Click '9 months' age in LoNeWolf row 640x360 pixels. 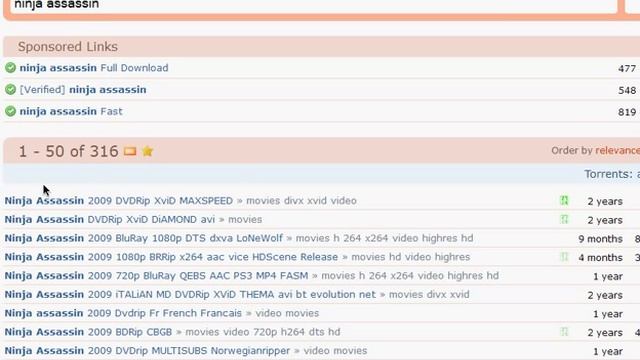(x=600, y=239)
